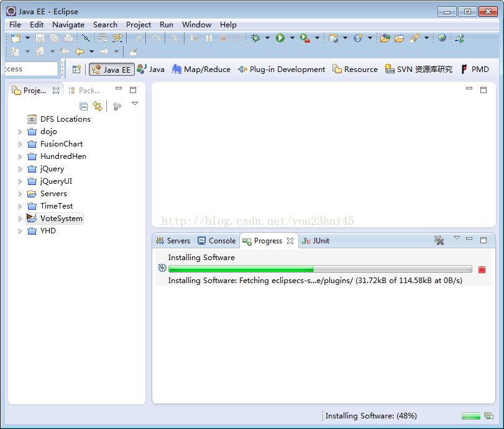This screenshot has width=504, height=429.
Task: Click the Open Web Browser globe icon
Action: point(442,38)
